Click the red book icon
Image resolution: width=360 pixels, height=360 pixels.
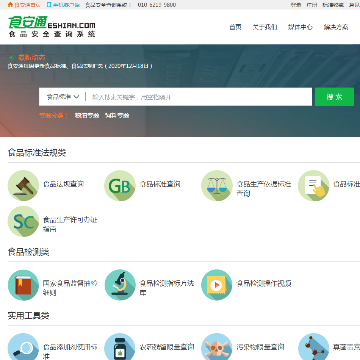tap(23, 285)
